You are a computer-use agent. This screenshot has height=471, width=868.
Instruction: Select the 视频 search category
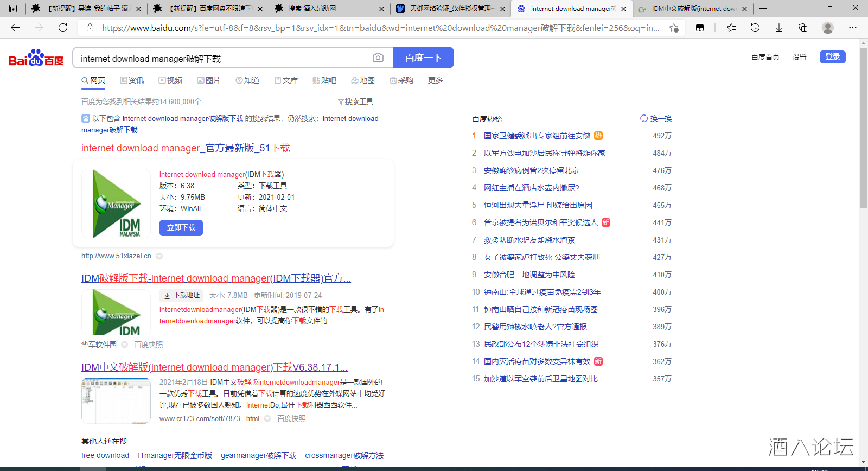[170, 80]
